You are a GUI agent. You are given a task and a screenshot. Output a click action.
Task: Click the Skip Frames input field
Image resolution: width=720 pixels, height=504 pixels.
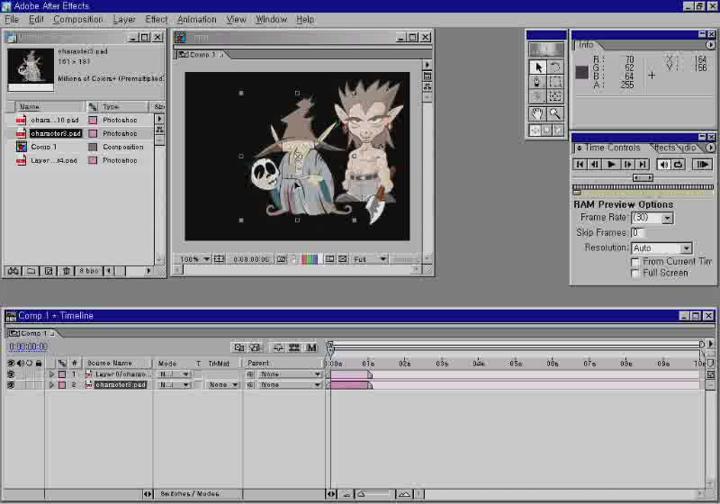point(639,233)
